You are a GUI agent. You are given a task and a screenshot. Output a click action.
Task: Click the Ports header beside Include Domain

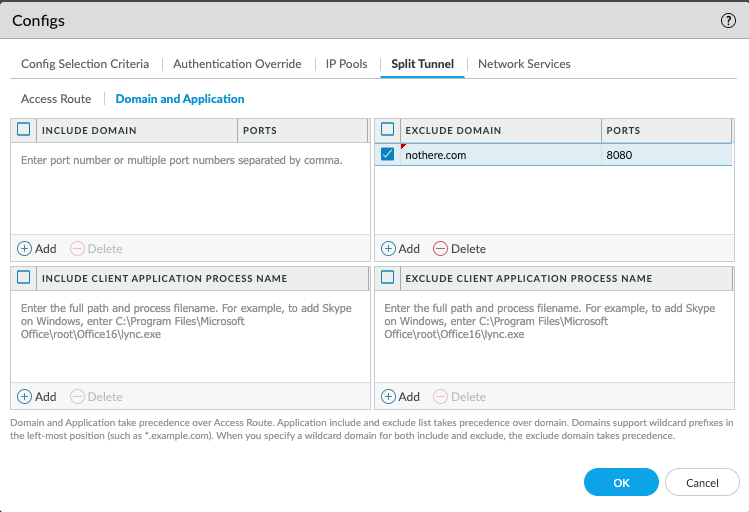tap(302, 130)
